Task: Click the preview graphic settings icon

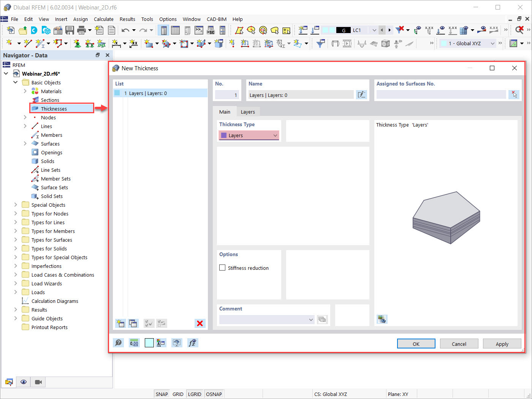Action: click(x=382, y=319)
